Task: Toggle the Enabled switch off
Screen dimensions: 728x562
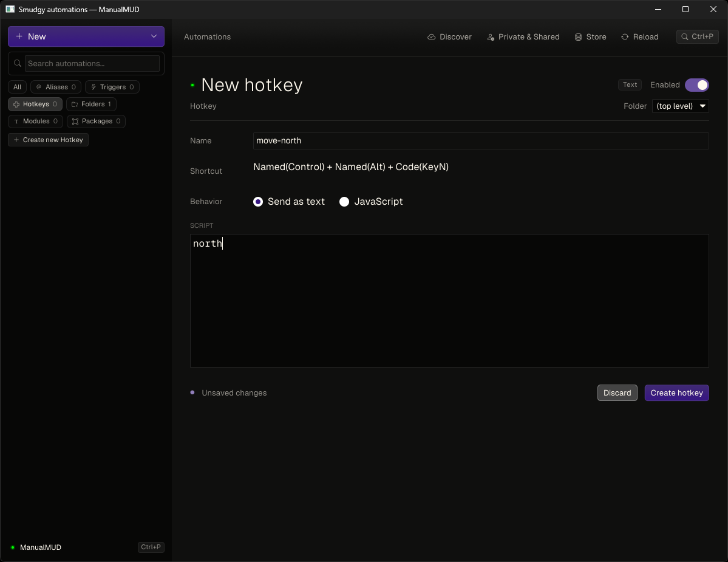Action: (697, 85)
